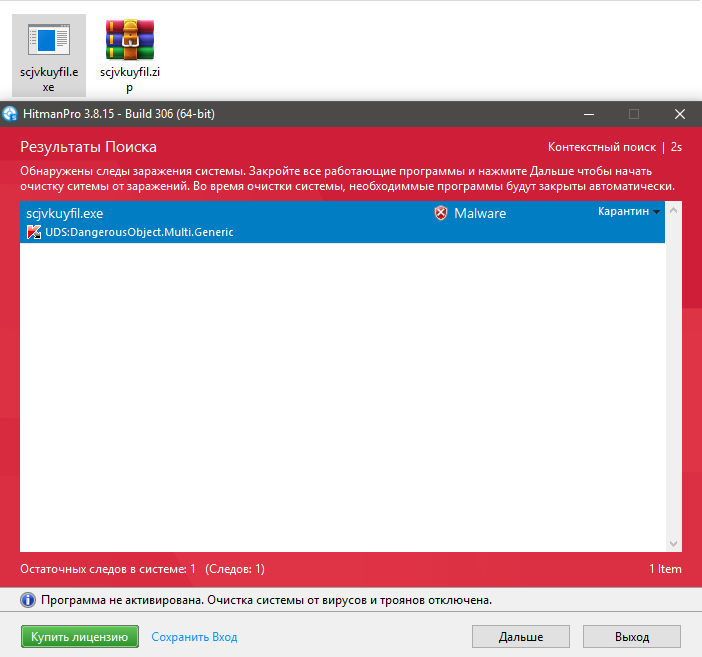Click the Выход button
The height and width of the screenshot is (657, 702).
[632, 636]
